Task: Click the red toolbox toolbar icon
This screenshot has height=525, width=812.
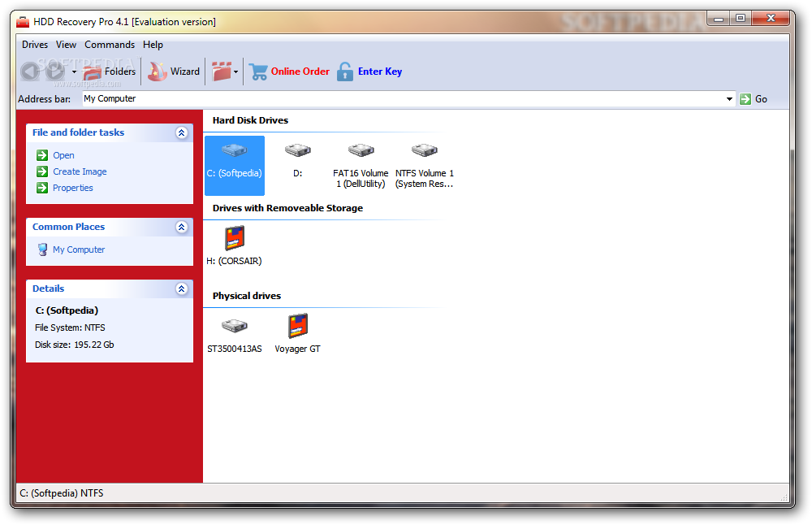Action: click(x=221, y=72)
